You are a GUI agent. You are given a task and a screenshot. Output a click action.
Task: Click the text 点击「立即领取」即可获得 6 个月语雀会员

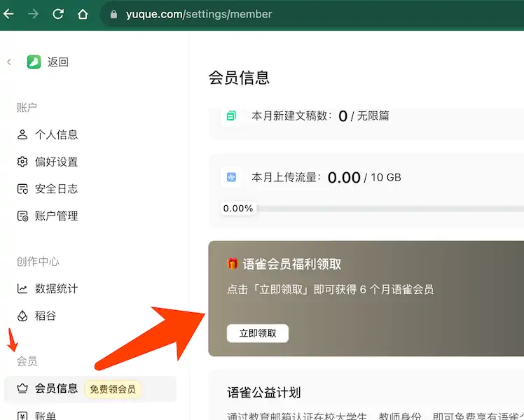tap(330, 289)
